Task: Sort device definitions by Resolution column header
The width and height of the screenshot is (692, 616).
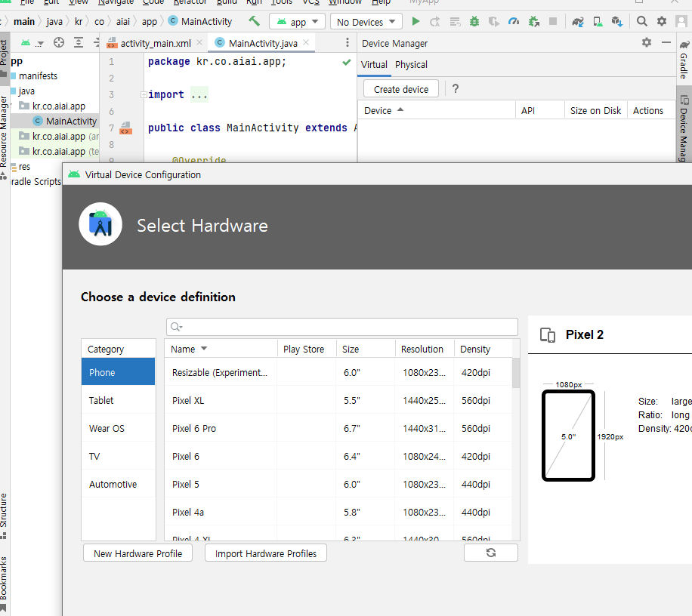Action: click(x=425, y=349)
